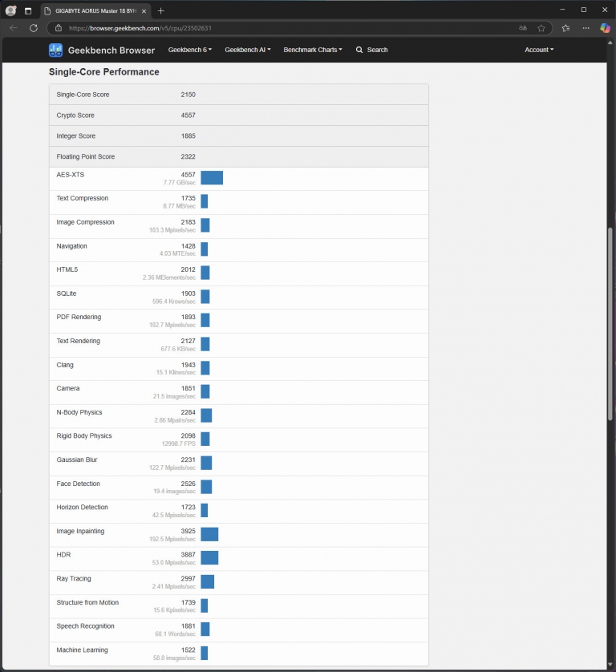The width and height of the screenshot is (616, 672).
Task: Click the HDR score bar
Action: pos(209,558)
